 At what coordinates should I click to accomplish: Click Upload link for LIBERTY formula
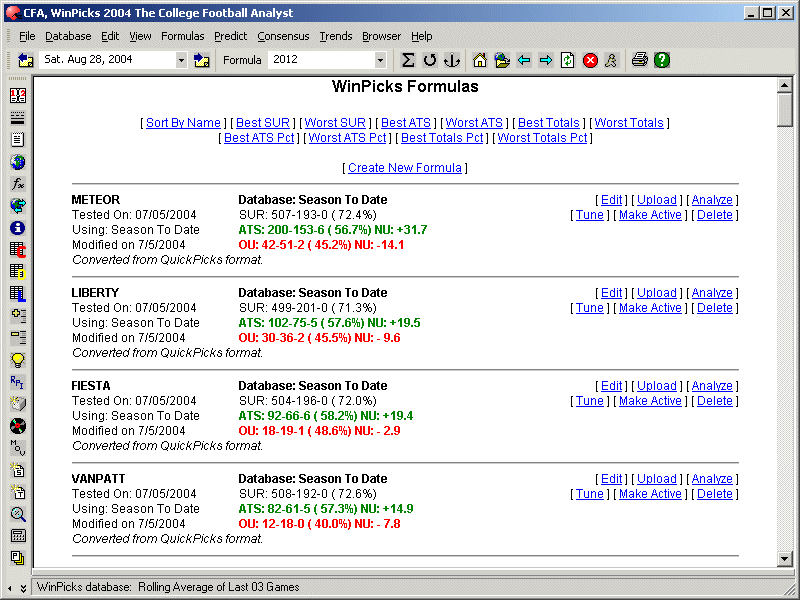pyautogui.click(x=657, y=293)
